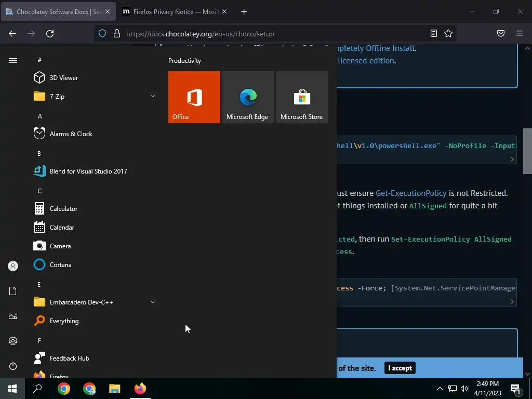Show hidden system tray icons
This screenshot has height=399, width=532.
coord(440,389)
